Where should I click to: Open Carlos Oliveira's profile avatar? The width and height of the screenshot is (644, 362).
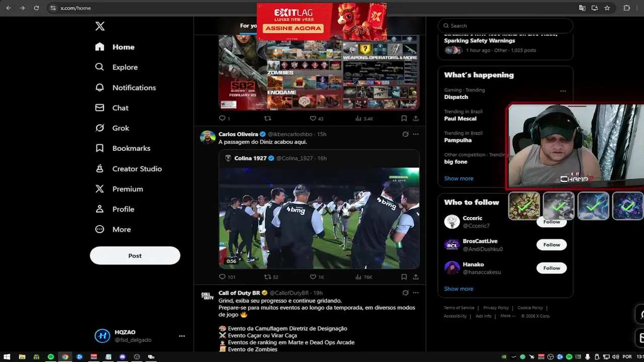point(208,137)
